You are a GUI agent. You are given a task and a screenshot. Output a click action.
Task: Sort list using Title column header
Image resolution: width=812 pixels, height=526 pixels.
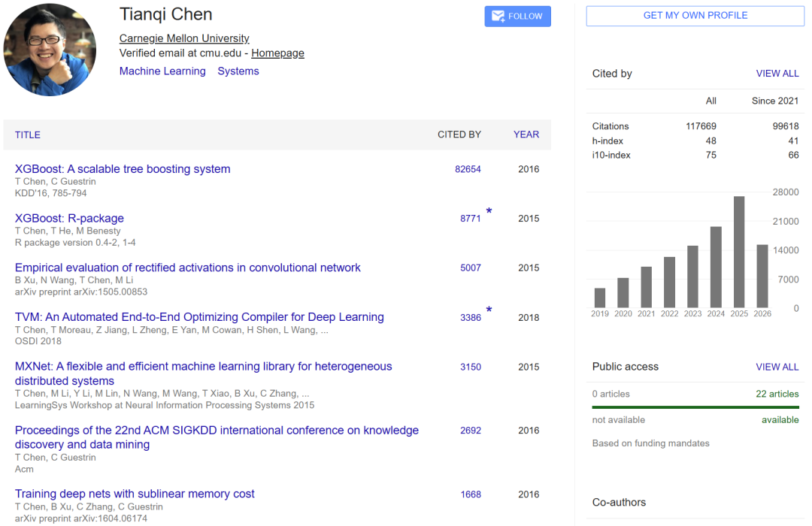(x=28, y=135)
